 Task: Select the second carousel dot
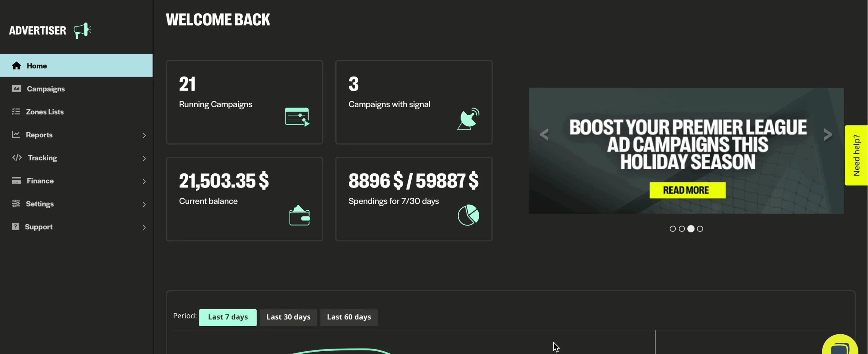pos(682,229)
